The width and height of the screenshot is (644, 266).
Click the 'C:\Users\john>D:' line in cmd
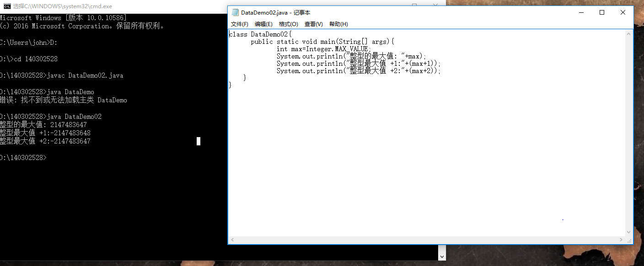(x=28, y=43)
